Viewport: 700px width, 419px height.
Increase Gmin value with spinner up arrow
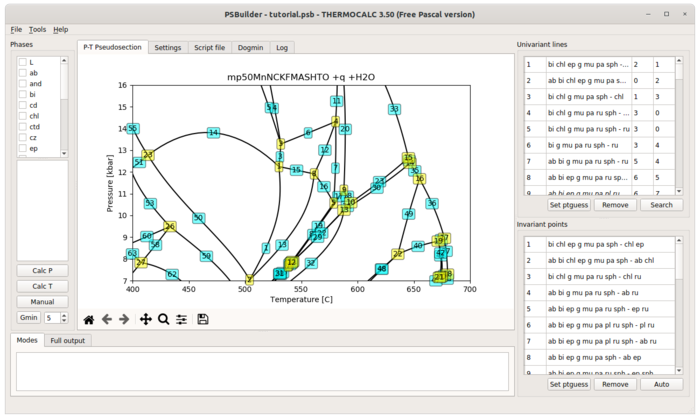click(64, 315)
